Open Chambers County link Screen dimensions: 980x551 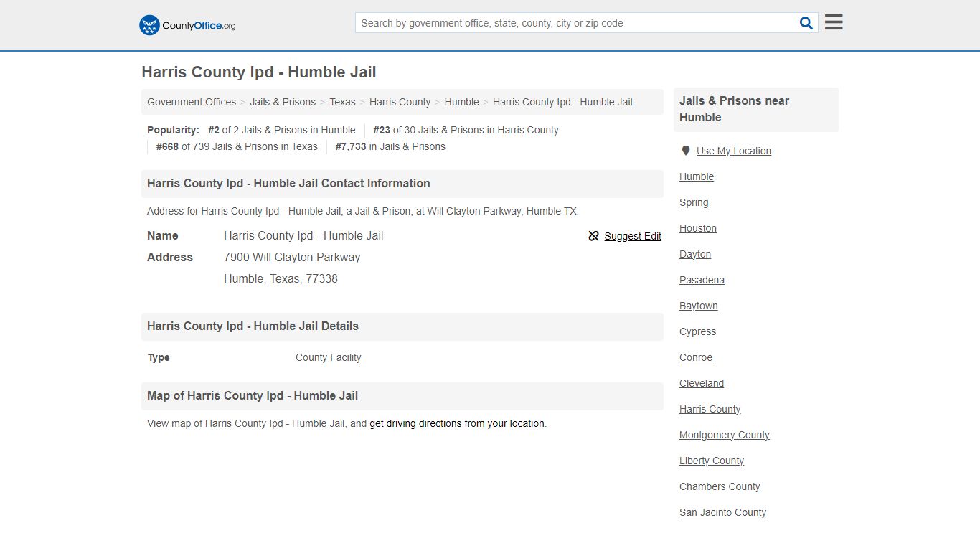pyautogui.click(x=720, y=486)
